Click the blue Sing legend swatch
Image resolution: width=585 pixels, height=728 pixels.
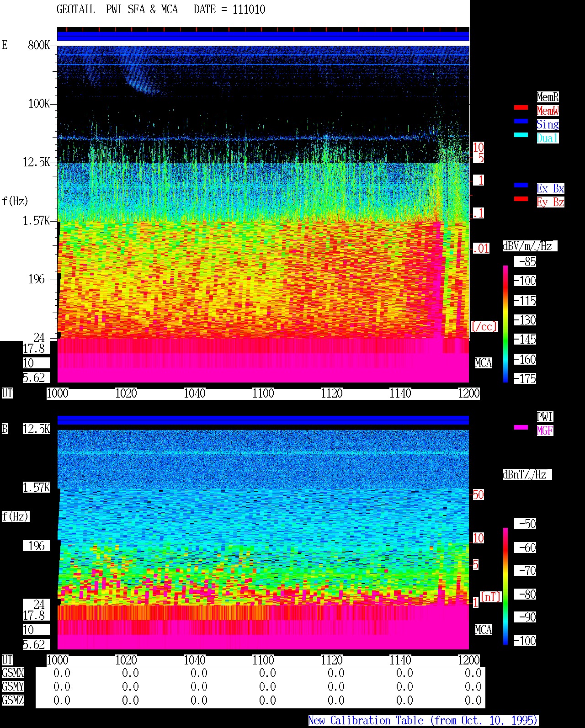tap(521, 121)
